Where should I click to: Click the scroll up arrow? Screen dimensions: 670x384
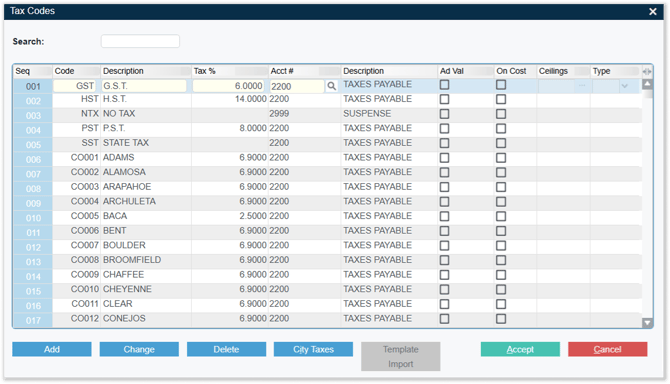[x=647, y=84]
